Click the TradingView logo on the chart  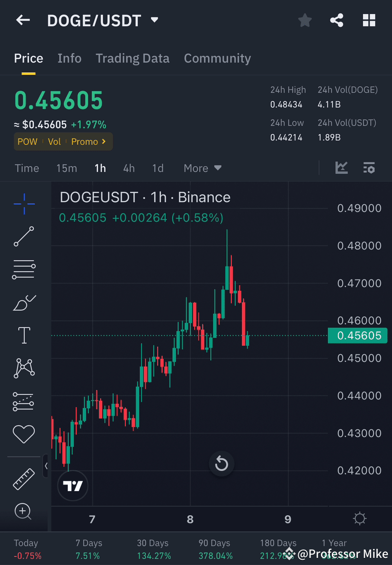(x=72, y=485)
